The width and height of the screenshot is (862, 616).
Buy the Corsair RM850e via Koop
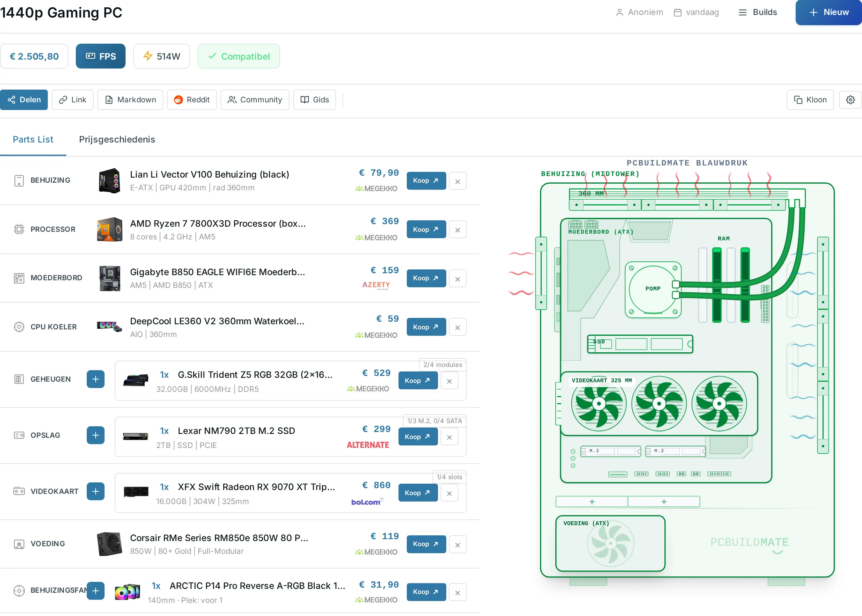click(426, 544)
